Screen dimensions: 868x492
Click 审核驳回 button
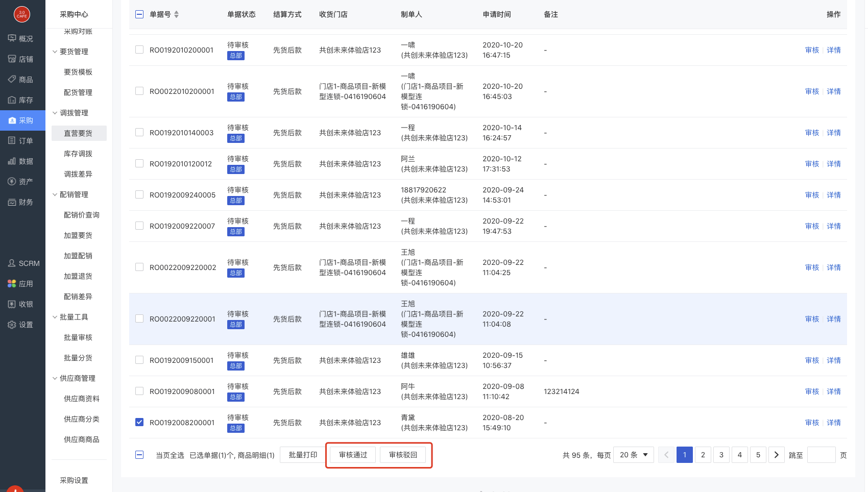tap(403, 455)
